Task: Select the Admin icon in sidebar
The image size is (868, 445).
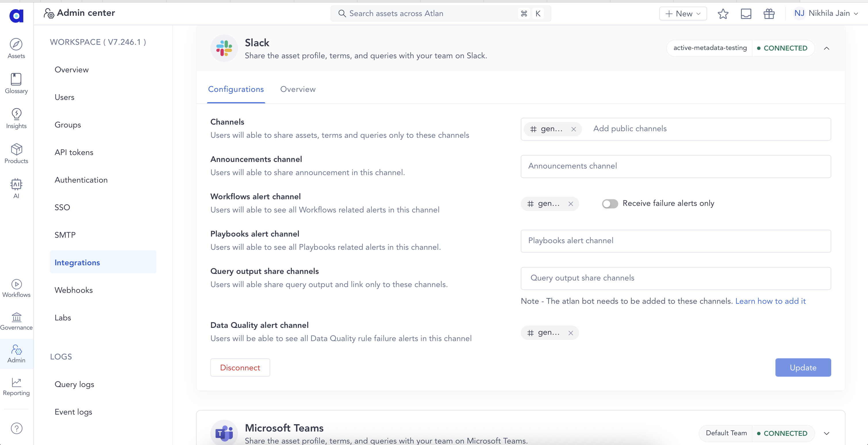Action: click(16, 350)
